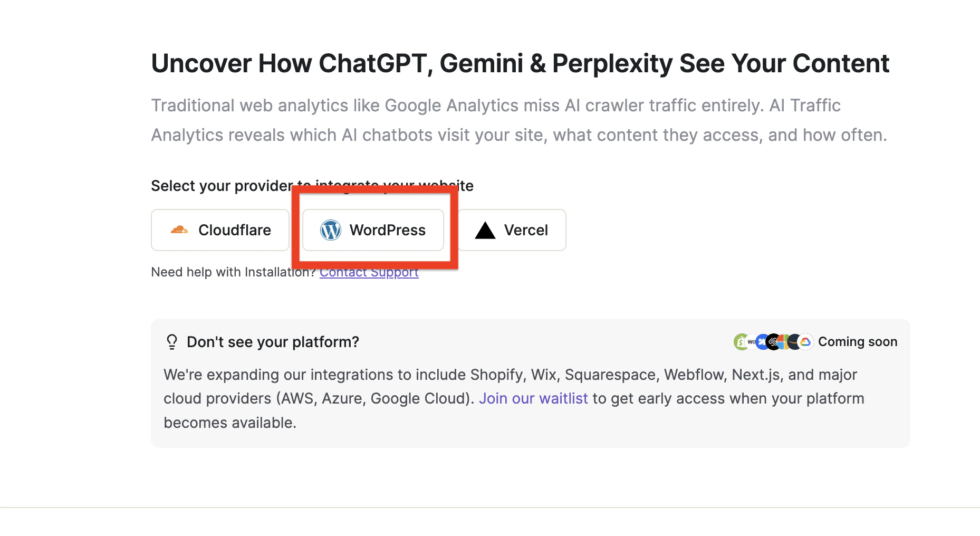Image resolution: width=980 pixels, height=536 pixels.
Task: Open the Contact Support link
Action: tap(369, 272)
